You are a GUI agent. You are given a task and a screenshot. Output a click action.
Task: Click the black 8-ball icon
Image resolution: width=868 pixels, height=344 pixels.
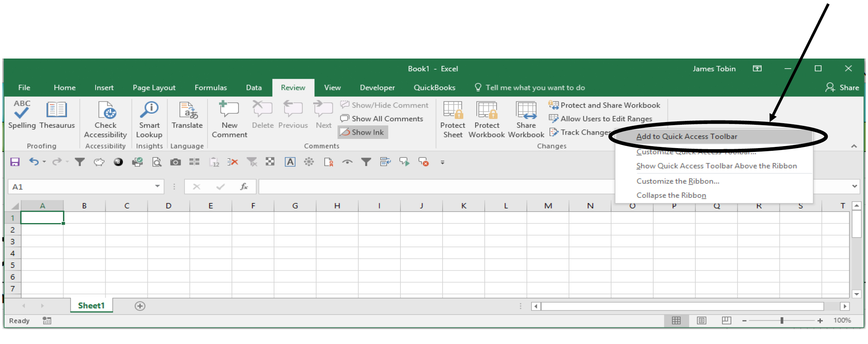click(x=118, y=162)
